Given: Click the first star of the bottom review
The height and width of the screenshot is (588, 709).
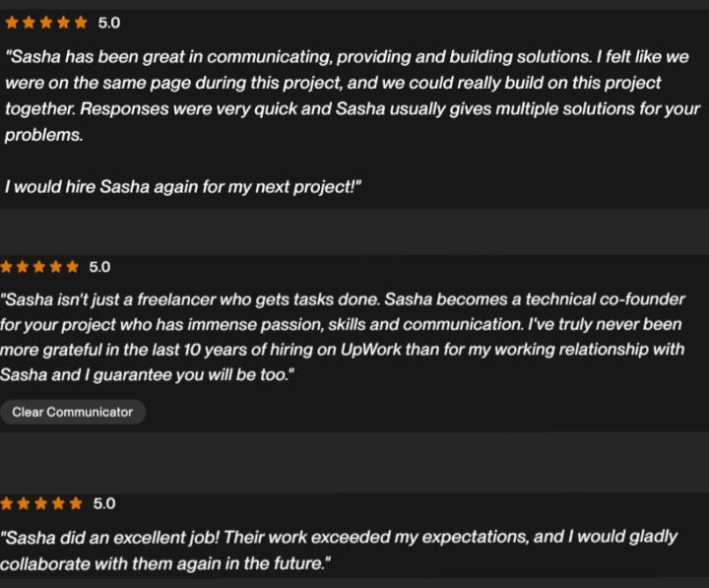Looking at the screenshot, I should pos(7,503).
